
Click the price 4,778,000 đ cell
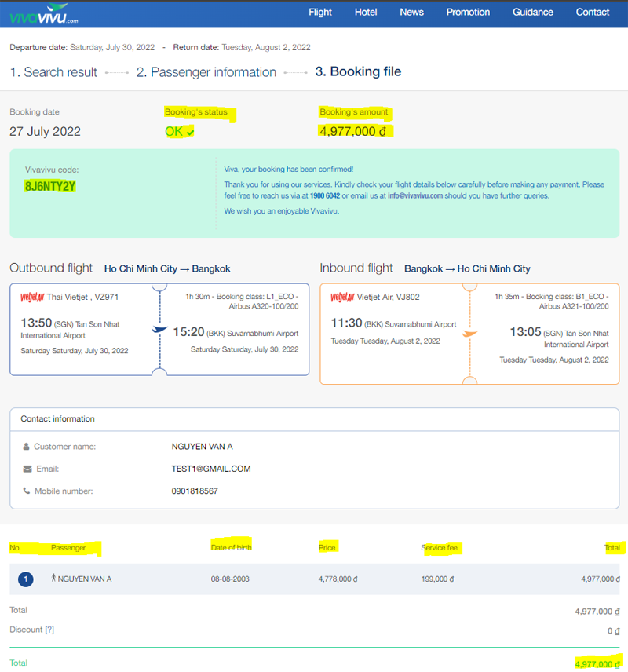(x=338, y=579)
